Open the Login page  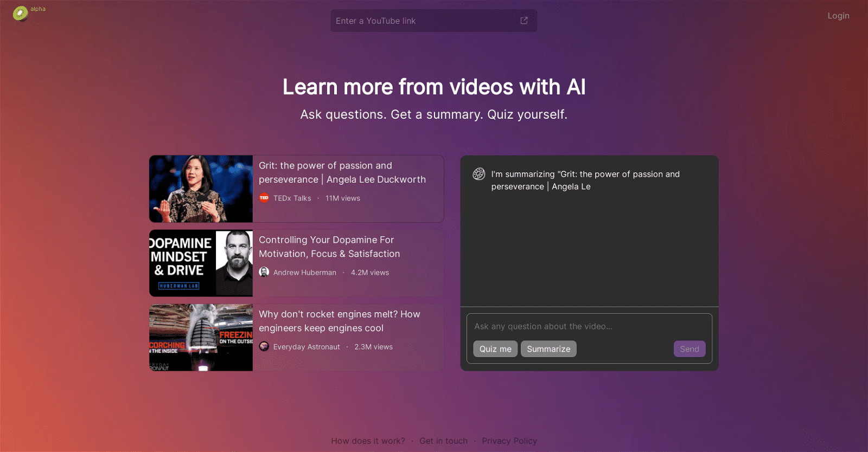point(838,16)
